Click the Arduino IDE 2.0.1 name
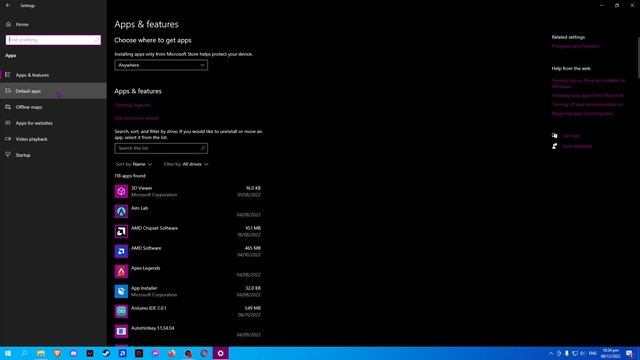Screen dimensions: 640x360 (x=149, y=308)
